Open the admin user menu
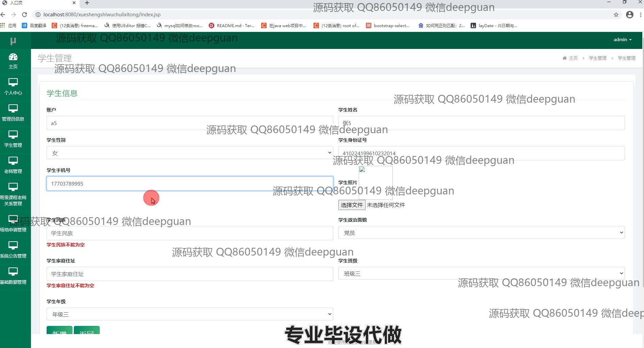 tap(622, 40)
